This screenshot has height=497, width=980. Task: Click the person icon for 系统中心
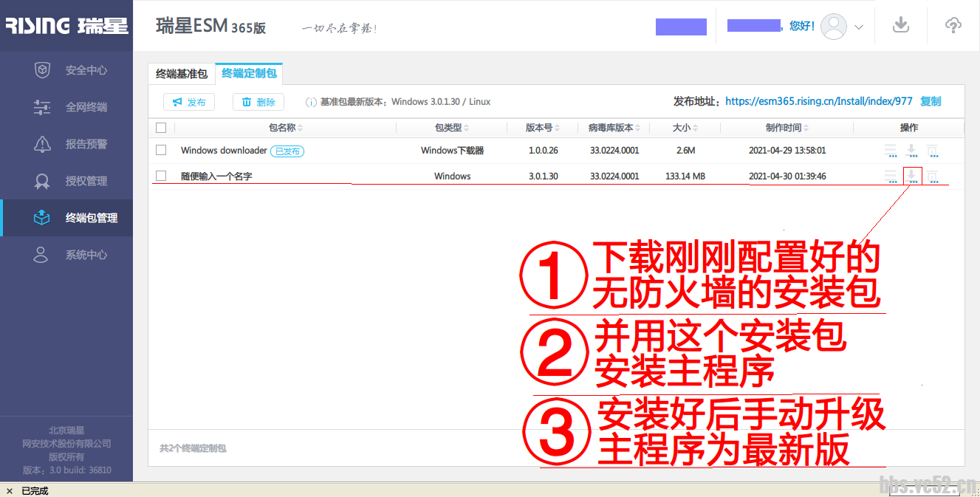click(x=41, y=255)
